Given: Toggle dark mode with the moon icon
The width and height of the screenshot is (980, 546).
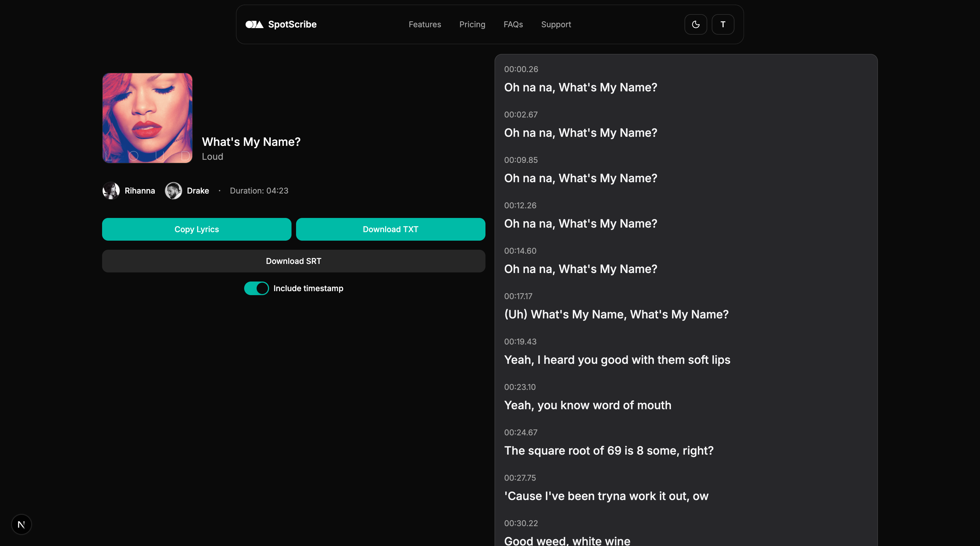Looking at the screenshot, I should [695, 24].
